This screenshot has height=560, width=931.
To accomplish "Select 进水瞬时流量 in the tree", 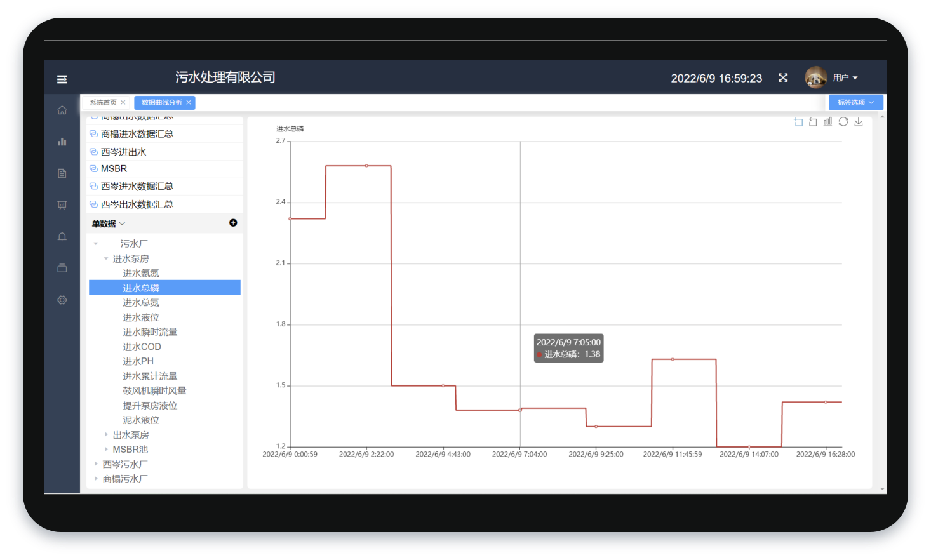I will click(x=150, y=332).
